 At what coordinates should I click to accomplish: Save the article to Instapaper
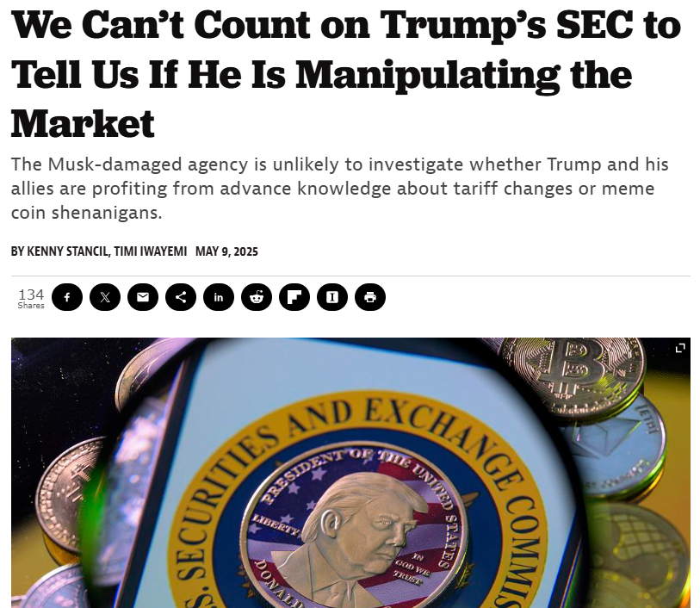click(332, 297)
